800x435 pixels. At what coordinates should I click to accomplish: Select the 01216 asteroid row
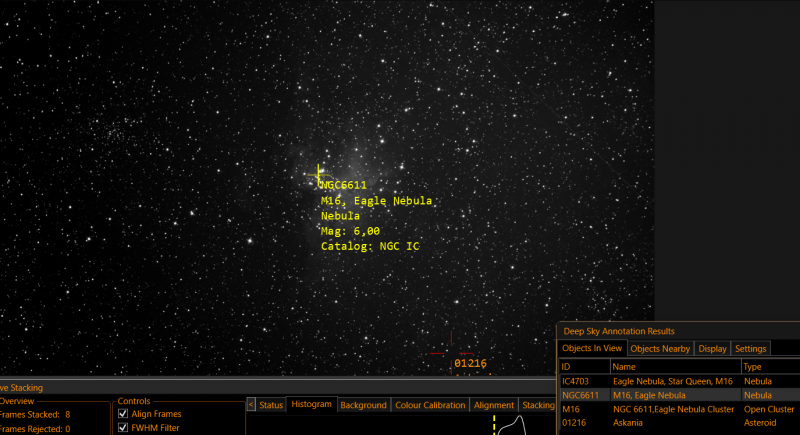click(x=680, y=423)
